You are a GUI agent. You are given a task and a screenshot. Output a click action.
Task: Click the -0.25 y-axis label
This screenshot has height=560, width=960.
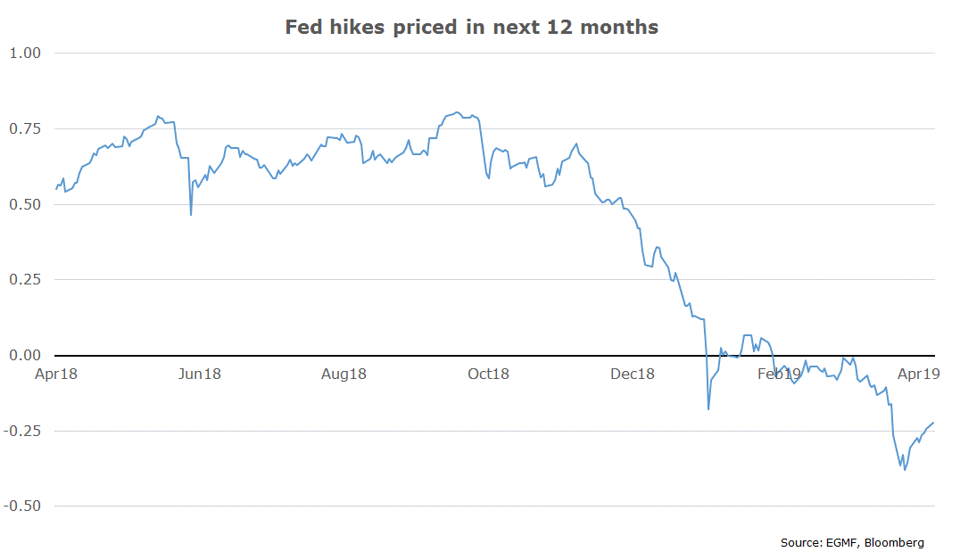coord(22,431)
